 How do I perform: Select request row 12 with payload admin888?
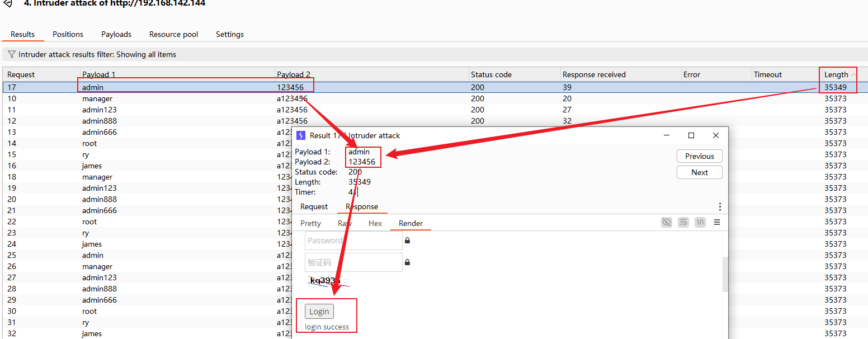[x=434, y=121]
